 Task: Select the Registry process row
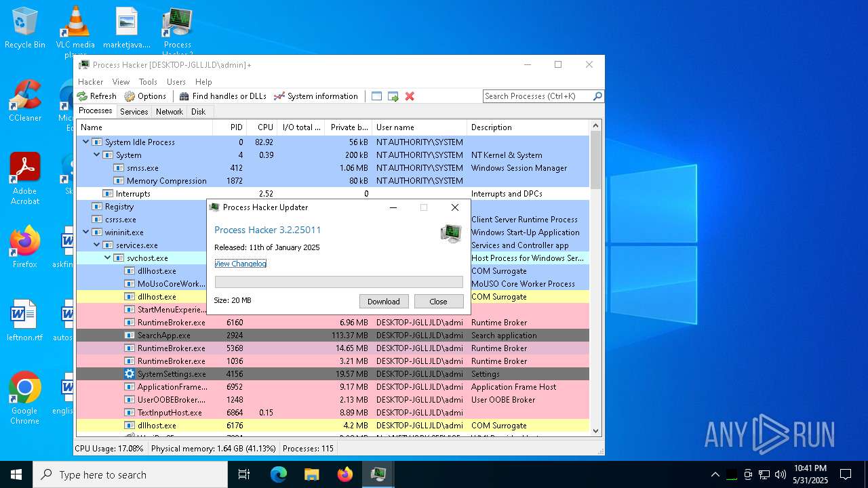click(x=141, y=207)
